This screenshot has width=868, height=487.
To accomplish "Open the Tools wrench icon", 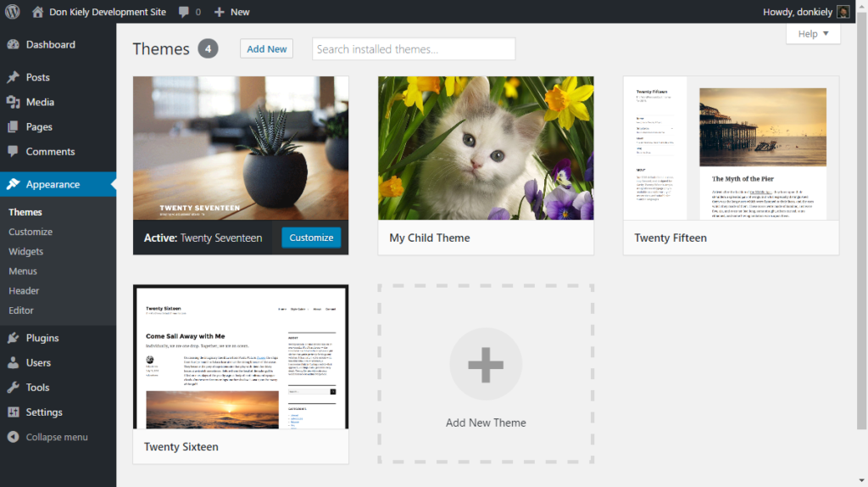I will coord(13,387).
